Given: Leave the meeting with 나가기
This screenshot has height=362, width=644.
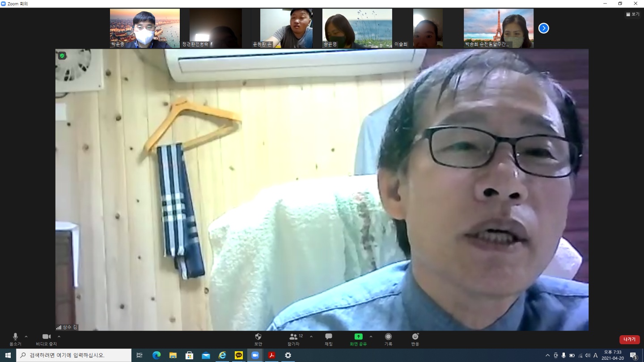Looking at the screenshot, I should (629, 340).
